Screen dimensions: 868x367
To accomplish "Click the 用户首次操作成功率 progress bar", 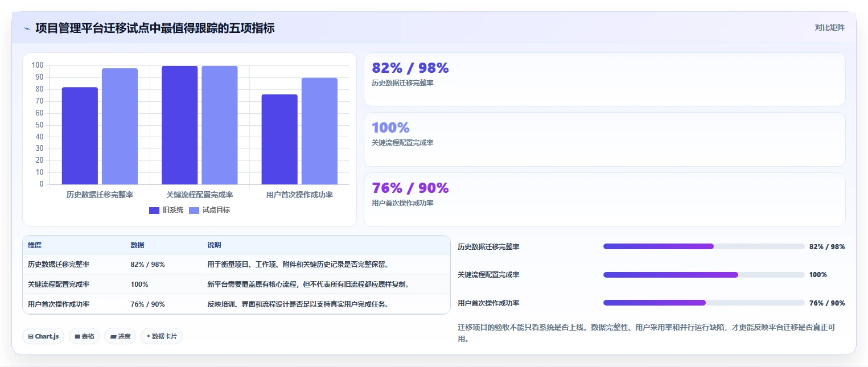I will (x=704, y=303).
